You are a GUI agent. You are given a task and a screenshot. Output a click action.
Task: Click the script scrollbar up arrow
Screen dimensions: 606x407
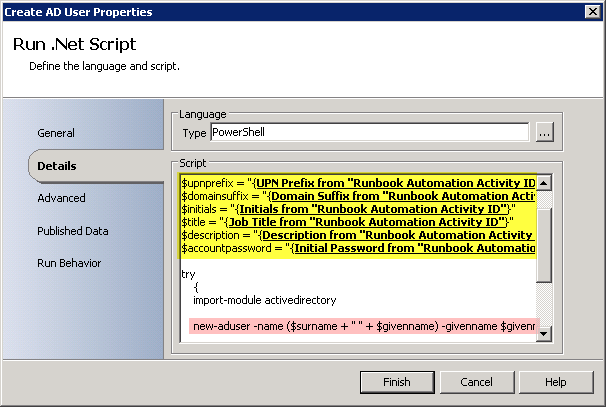point(544,183)
